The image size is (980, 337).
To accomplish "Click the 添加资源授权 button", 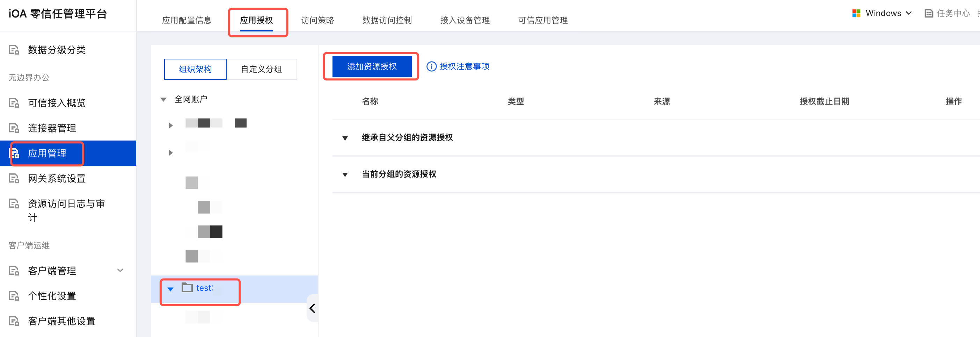I will click(372, 66).
